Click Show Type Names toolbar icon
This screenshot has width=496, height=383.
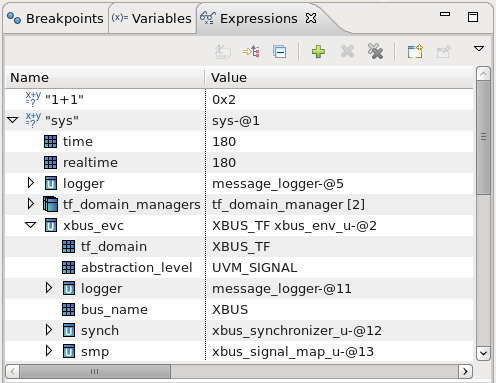coord(223,51)
